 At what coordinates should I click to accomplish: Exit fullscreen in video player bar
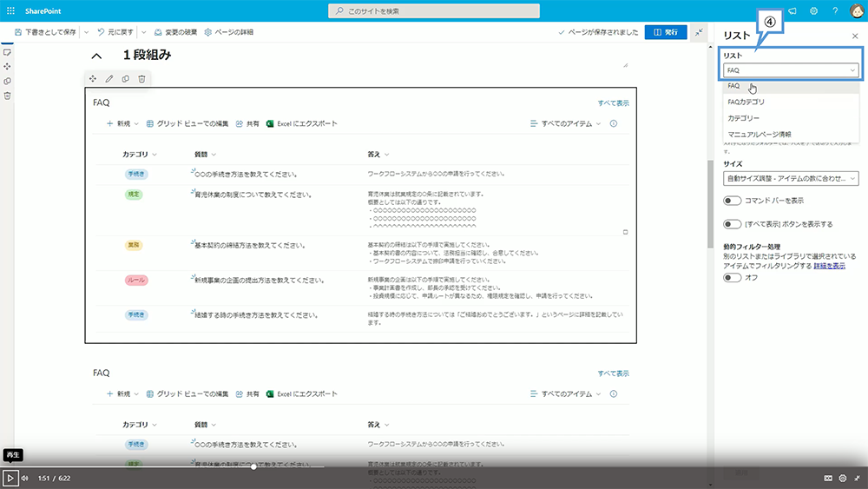pos(857,478)
